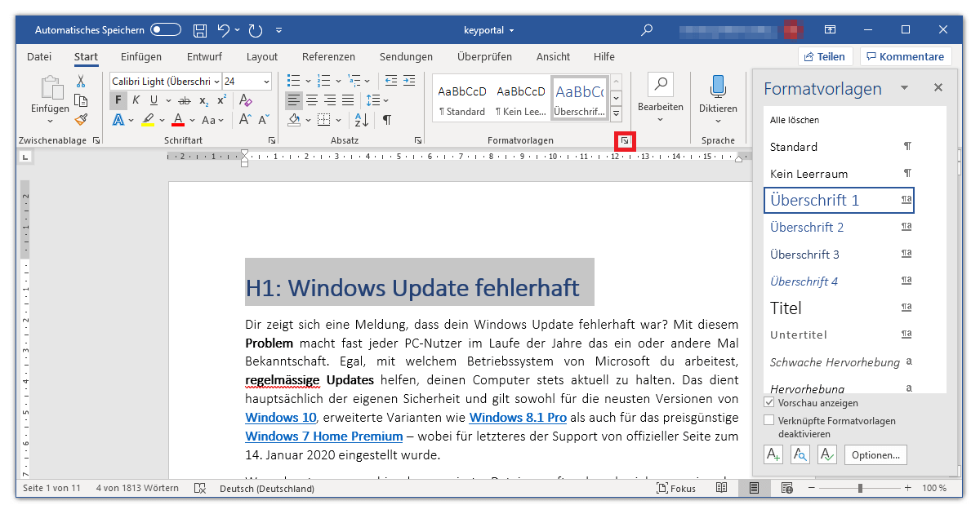Click the Teilen share button

coord(826,56)
